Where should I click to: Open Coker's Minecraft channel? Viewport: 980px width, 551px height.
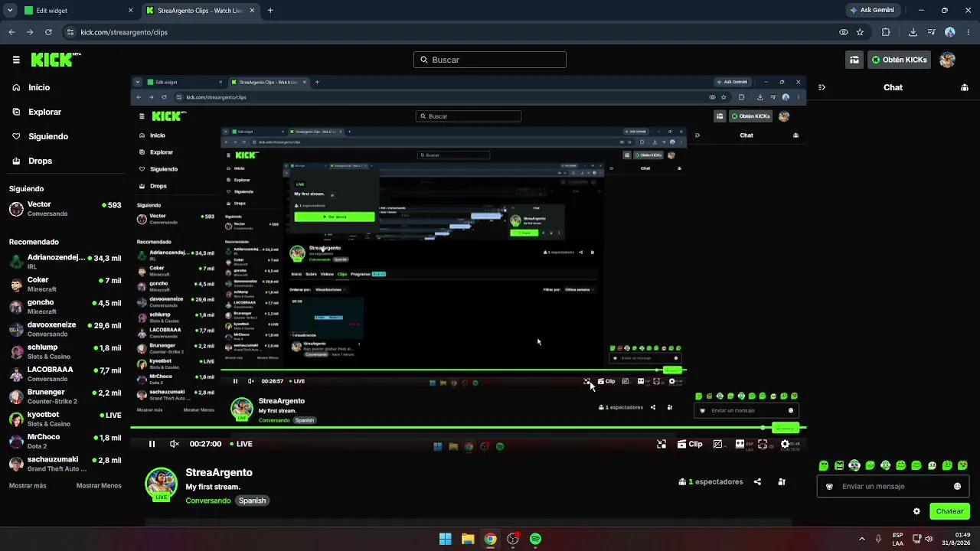tap(65, 285)
